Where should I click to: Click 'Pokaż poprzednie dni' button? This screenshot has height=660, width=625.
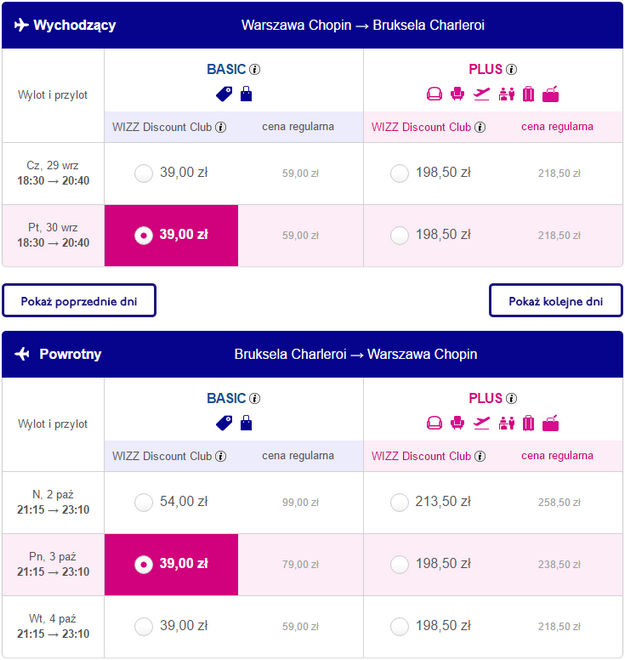pyautogui.click(x=80, y=300)
